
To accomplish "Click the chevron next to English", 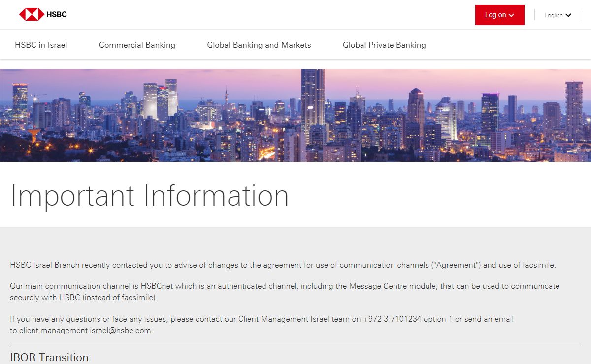I will click(568, 15).
